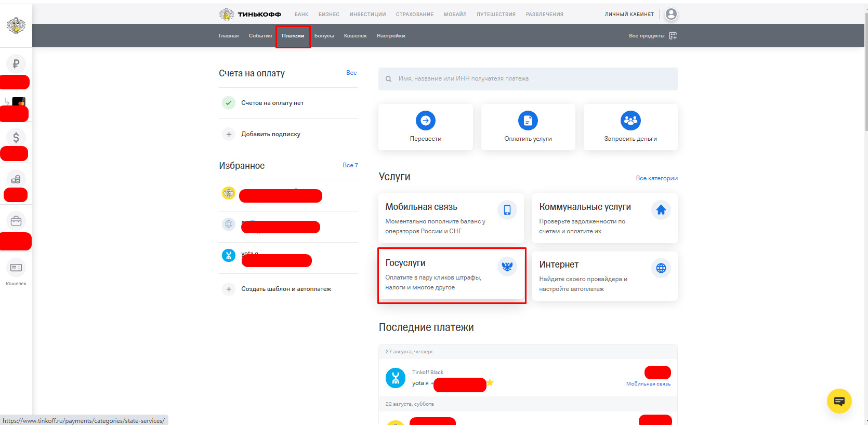This screenshot has width=868, height=425.
Task: Click Все 7 link in Избранное
Action: point(350,165)
